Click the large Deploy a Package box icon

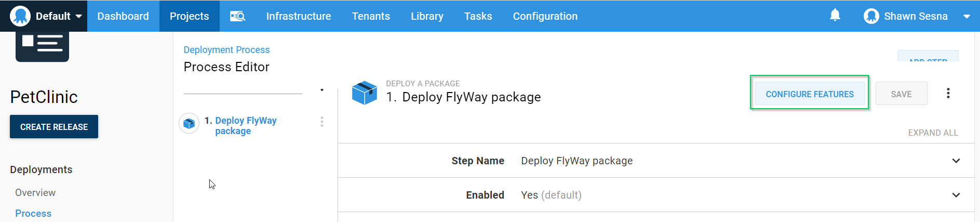point(364,93)
